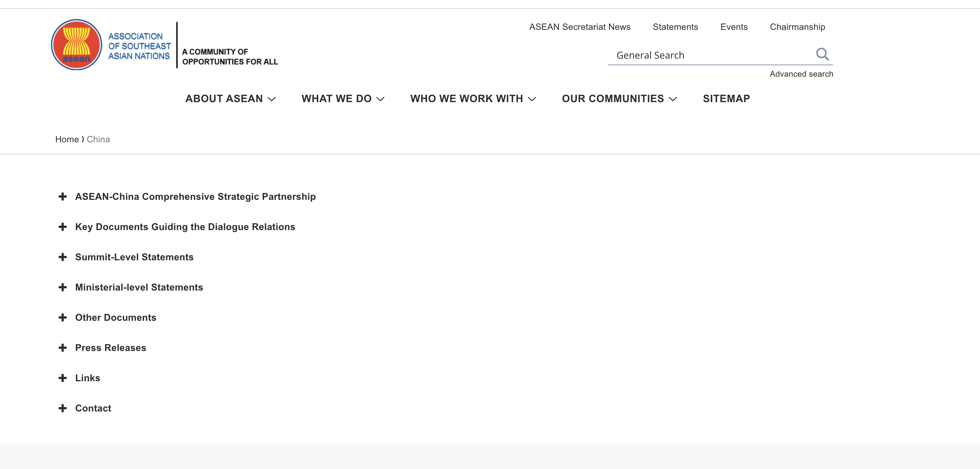Go to the Statements page
This screenshot has width=980, height=469.
(675, 27)
